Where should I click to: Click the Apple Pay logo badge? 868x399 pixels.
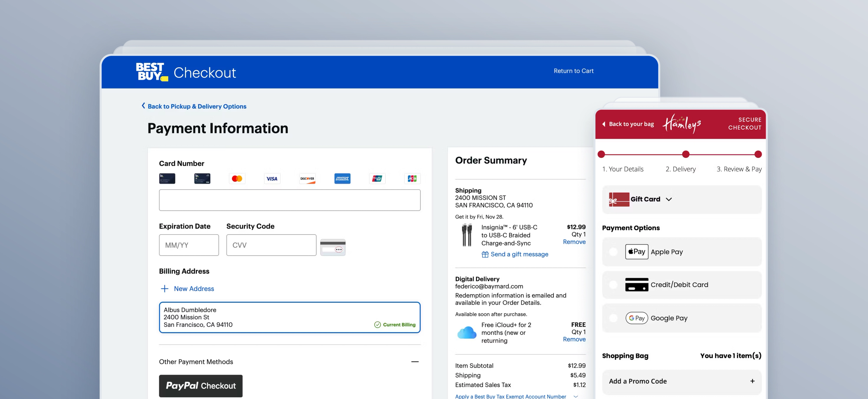tap(637, 252)
